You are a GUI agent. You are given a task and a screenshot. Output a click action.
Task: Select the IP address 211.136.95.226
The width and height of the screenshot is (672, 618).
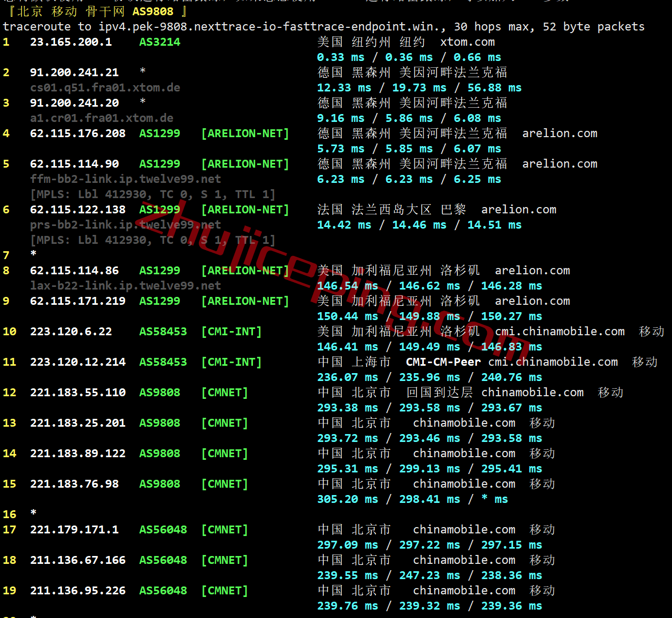coord(78,591)
